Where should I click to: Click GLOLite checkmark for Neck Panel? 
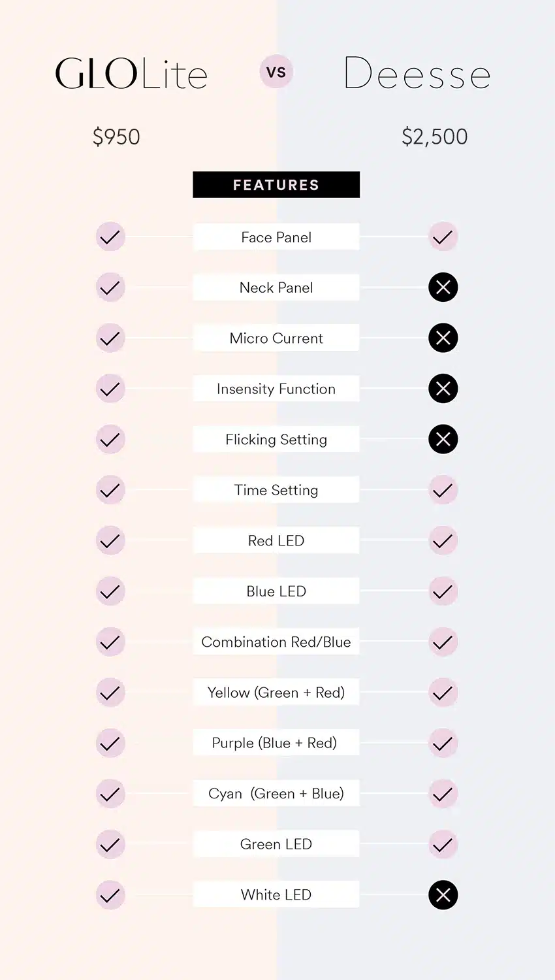(x=110, y=287)
